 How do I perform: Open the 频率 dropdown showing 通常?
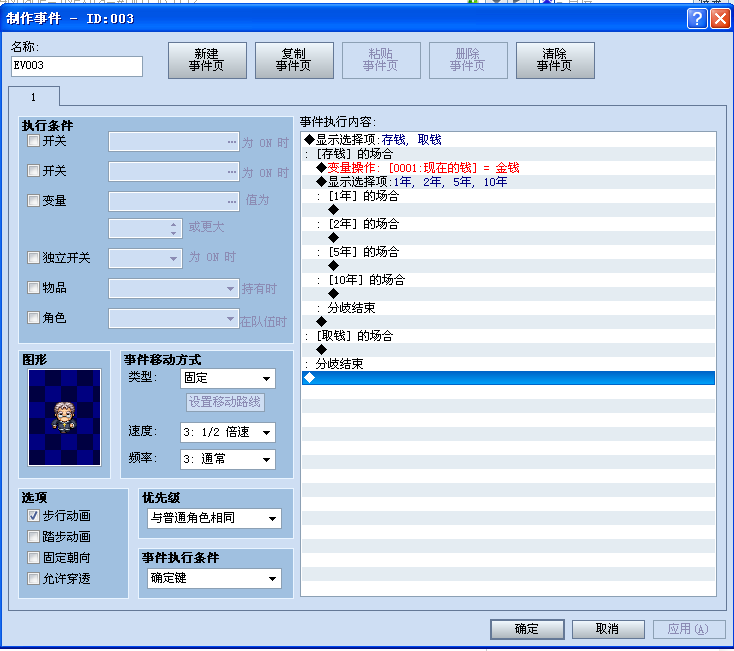(x=228, y=459)
